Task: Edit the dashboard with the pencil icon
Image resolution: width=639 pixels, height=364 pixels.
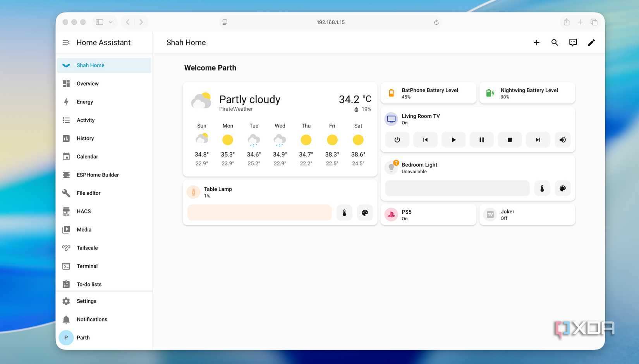Action: pos(591,43)
